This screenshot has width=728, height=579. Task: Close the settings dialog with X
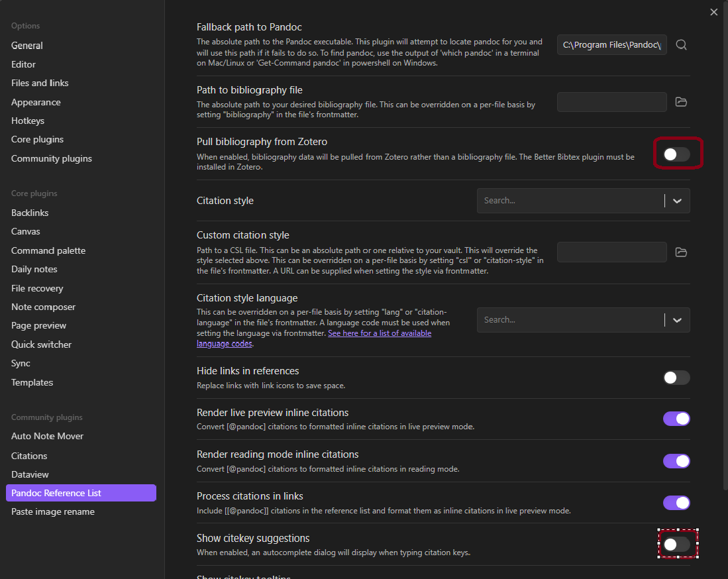pyautogui.click(x=713, y=12)
